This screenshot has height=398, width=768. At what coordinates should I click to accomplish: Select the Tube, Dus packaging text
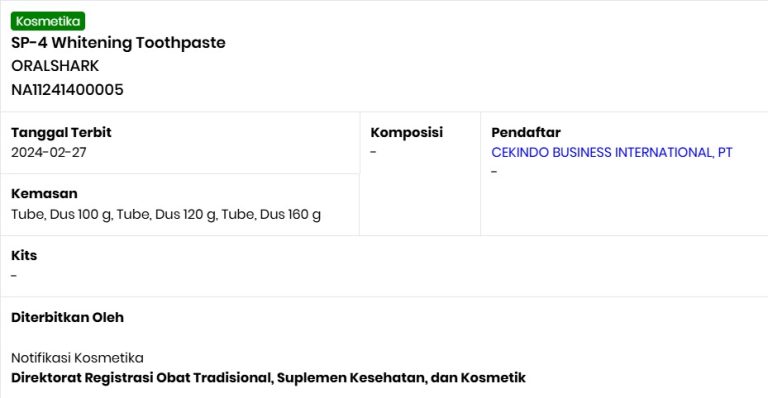coord(166,214)
